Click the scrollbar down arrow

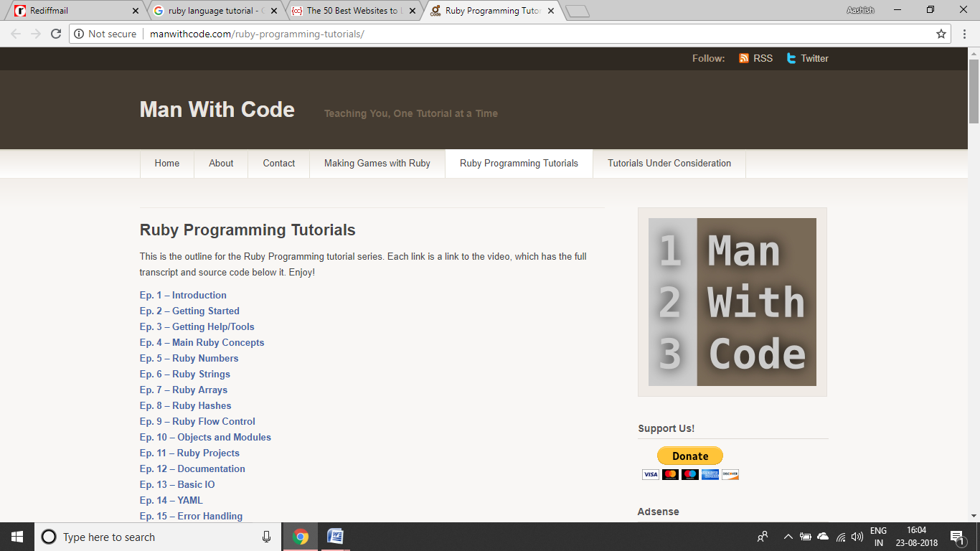974,516
